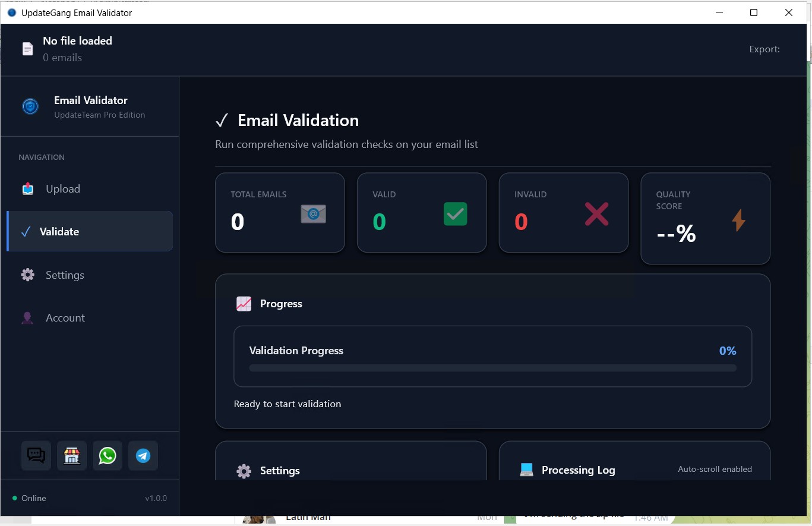Open the Account page in sidebar
Image resolution: width=812 pixels, height=526 pixels.
click(65, 318)
